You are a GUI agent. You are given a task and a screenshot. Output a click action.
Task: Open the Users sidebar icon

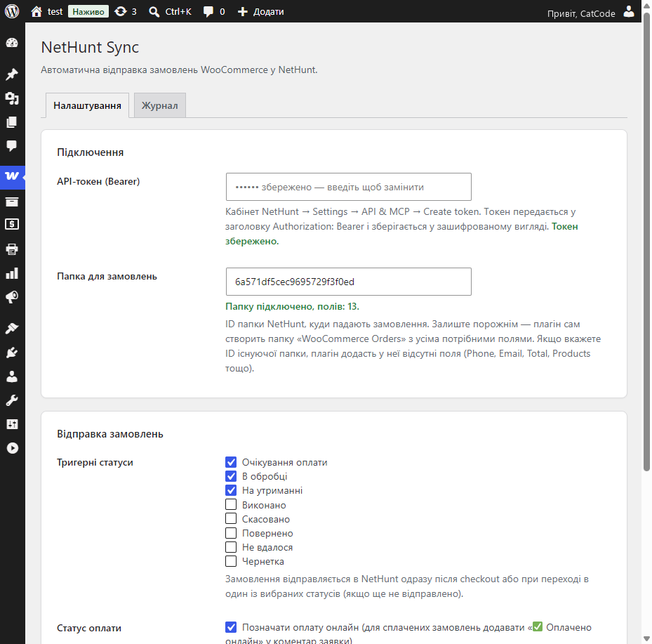[12, 376]
